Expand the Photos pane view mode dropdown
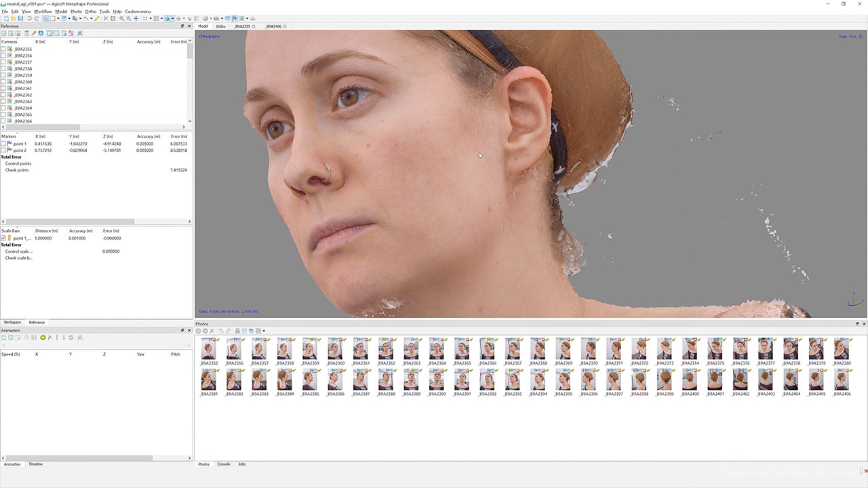868x488 pixels. (x=264, y=331)
